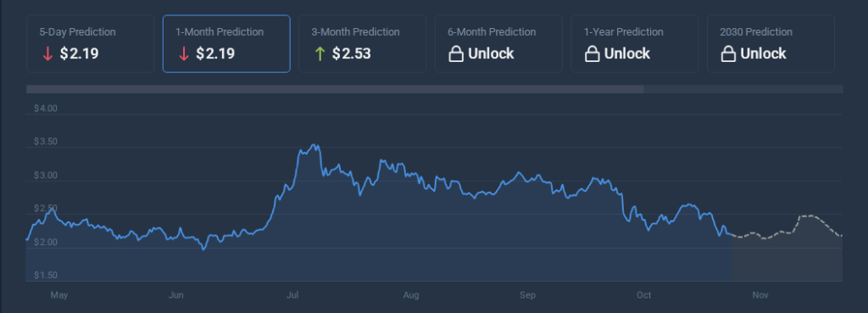Open the 6-Month Prediction card
The height and width of the screenshot is (313, 868).
(498, 44)
